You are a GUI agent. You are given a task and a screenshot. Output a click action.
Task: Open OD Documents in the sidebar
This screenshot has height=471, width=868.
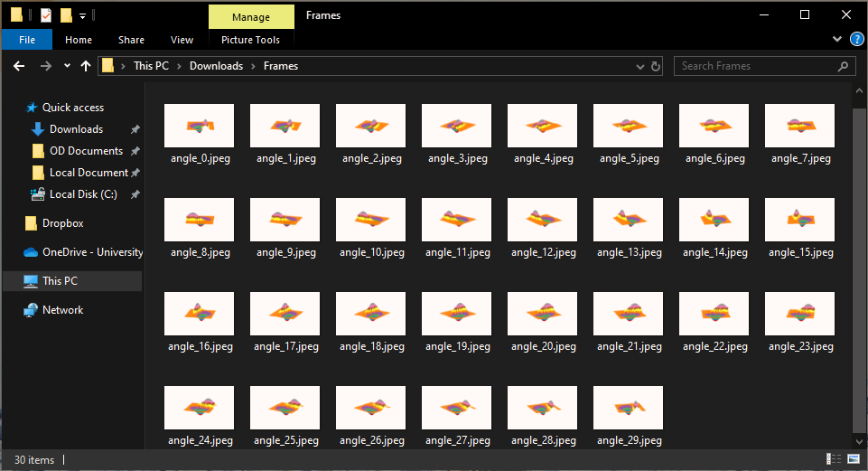click(x=87, y=151)
